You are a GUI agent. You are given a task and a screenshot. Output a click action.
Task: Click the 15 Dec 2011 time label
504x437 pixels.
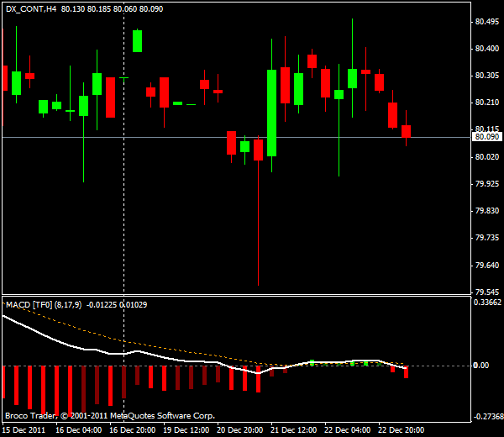point(24,430)
